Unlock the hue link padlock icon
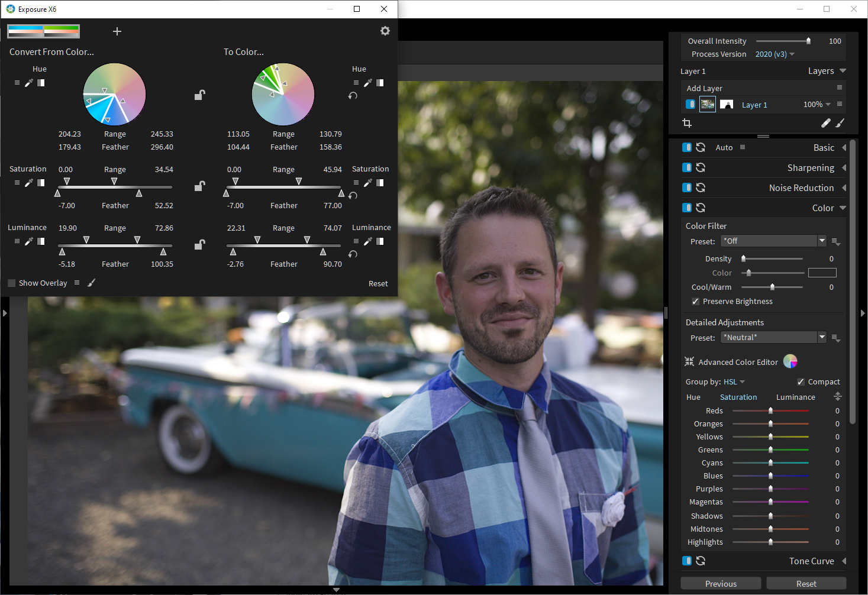The image size is (868, 595). tap(200, 95)
